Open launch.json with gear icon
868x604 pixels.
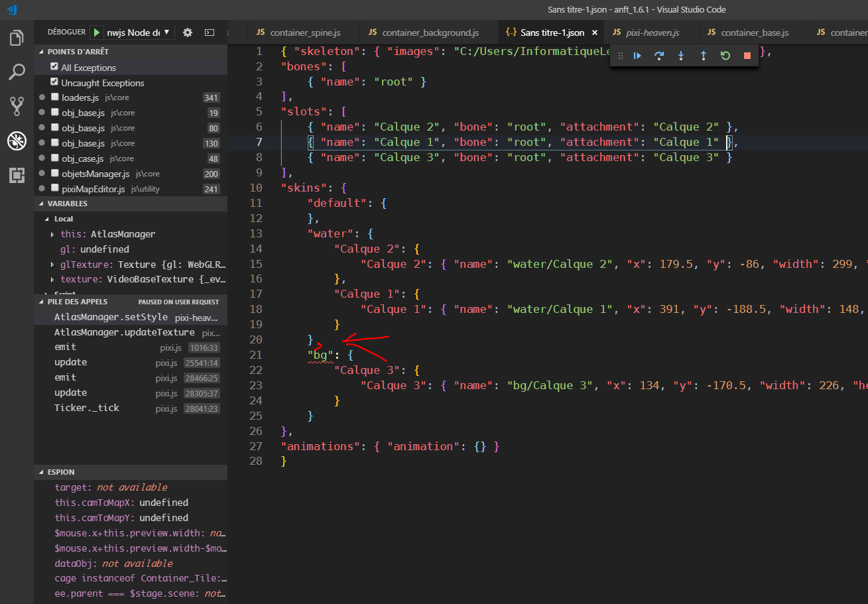188,32
